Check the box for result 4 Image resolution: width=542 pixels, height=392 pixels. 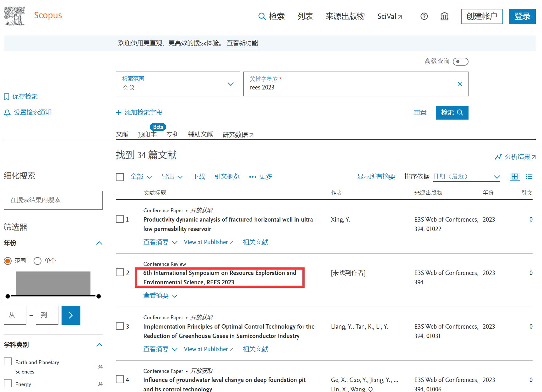point(120,379)
